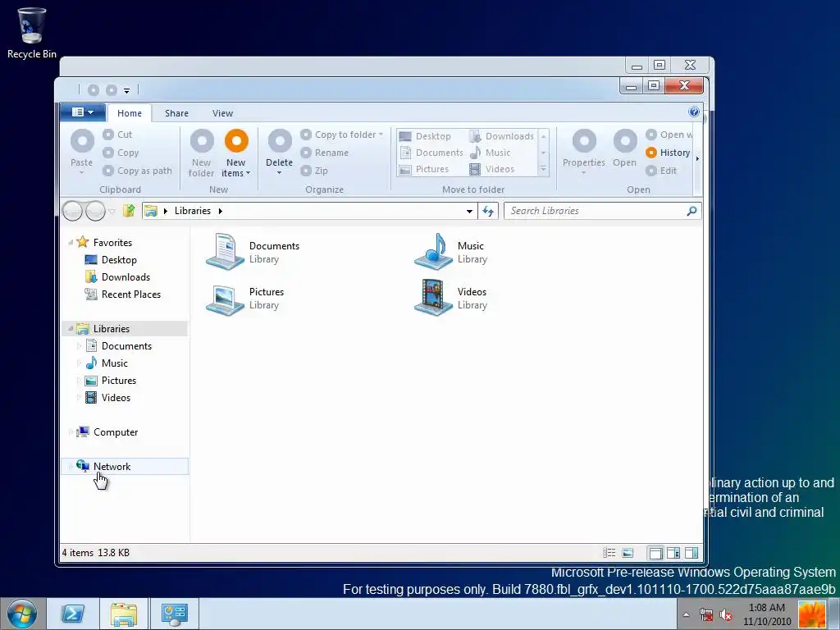Open the Recycle Bin desktop icon
This screenshot has height=630, width=840.
click(32, 33)
